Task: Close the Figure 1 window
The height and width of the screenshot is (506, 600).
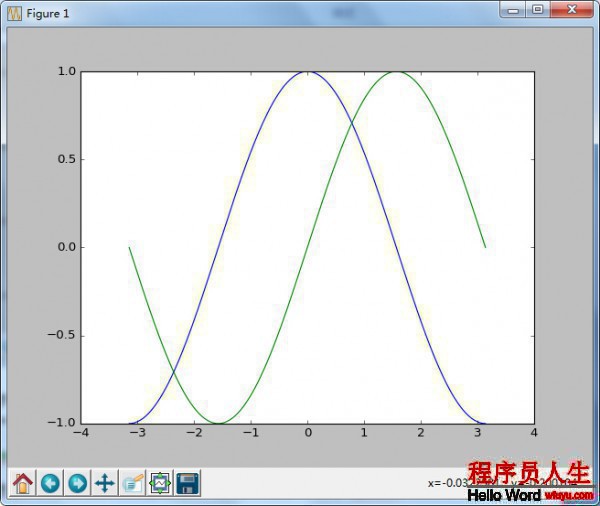Action: 572,10
